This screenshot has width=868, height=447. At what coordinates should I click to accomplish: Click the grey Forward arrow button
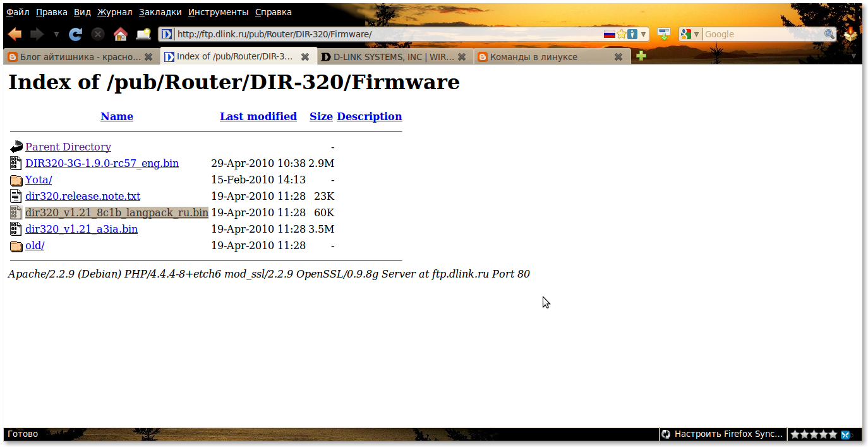click(37, 34)
